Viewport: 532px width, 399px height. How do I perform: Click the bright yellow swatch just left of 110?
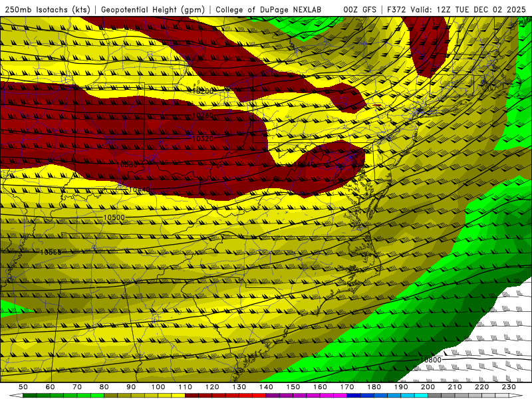click(x=178, y=396)
